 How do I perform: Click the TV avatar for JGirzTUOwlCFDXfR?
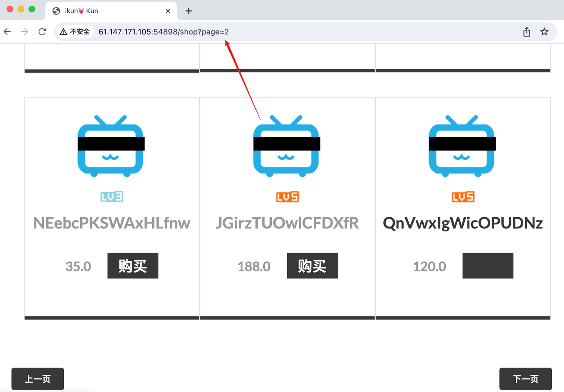(287, 146)
